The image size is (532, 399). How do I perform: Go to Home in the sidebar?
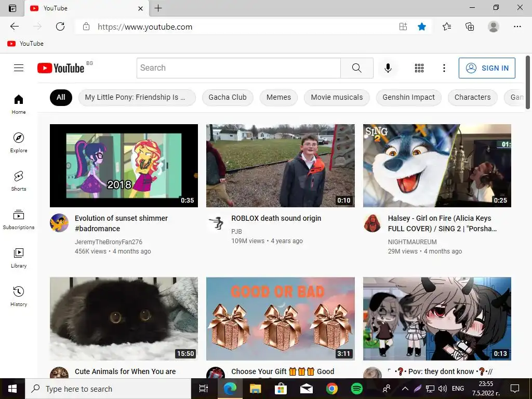pos(19,104)
